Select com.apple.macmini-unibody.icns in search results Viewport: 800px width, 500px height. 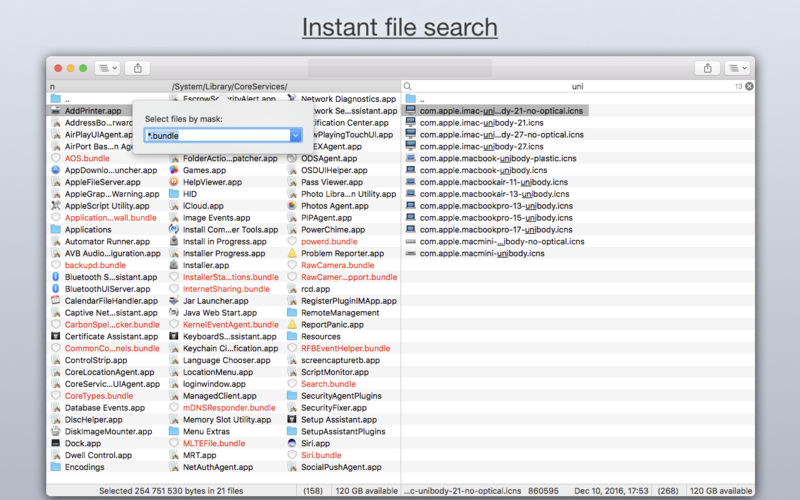(x=481, y=253)
